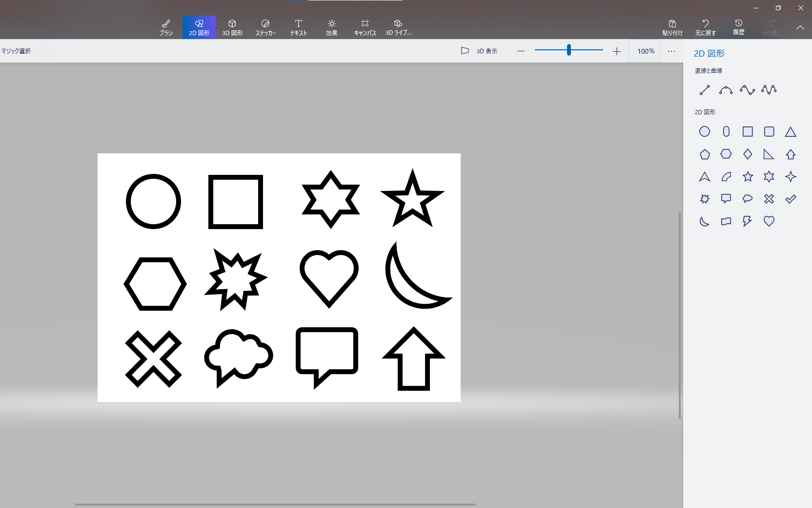
Task: Click the large heart drawn on canvas
Action: pos(329,278)
